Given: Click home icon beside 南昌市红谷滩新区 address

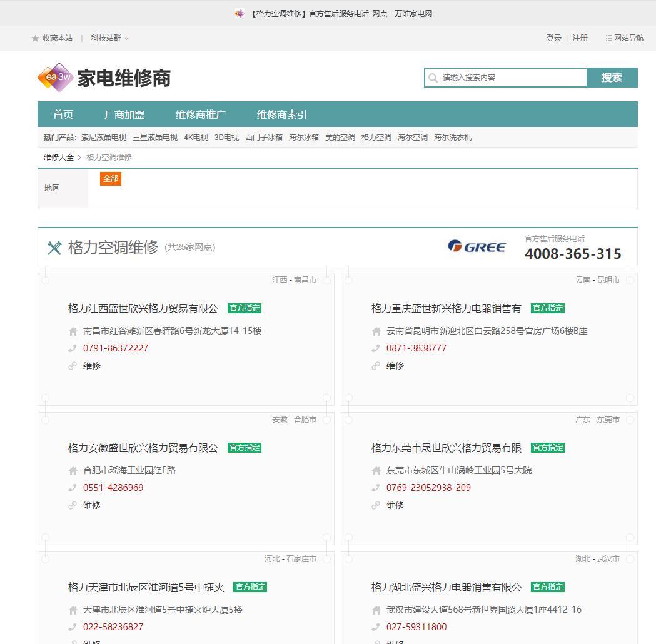Looking at the screenshot, I should [73, 331].
